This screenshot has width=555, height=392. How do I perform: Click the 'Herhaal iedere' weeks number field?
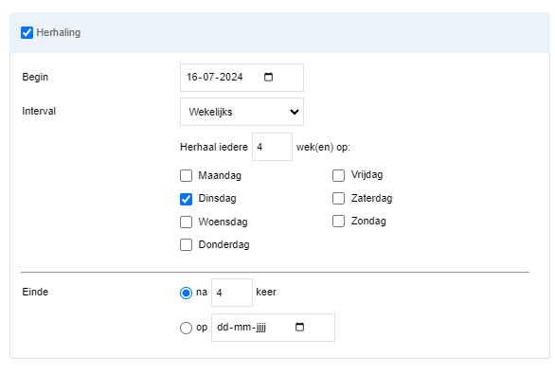click(x=272, y=147)
